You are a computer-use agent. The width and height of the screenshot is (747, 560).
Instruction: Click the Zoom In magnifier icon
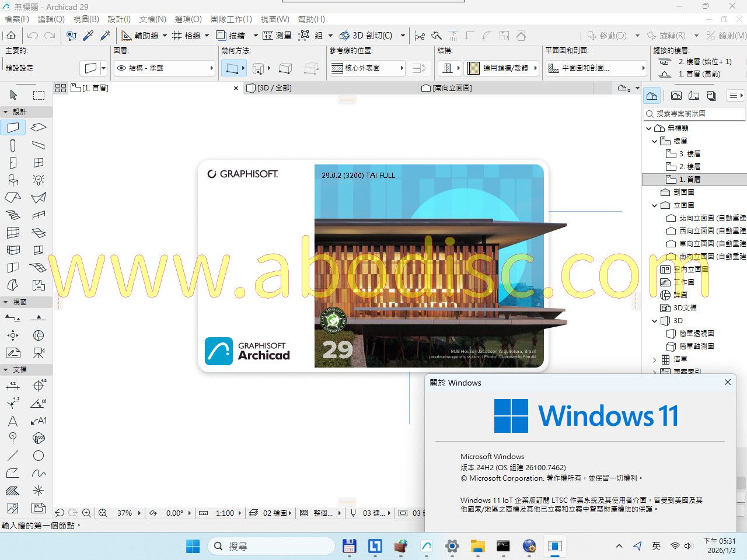[86, 513]
